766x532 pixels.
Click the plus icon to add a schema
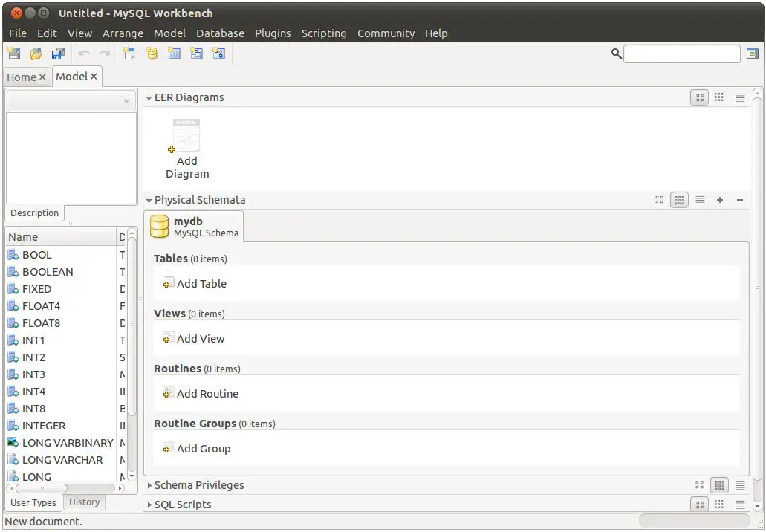coord(719,200)
